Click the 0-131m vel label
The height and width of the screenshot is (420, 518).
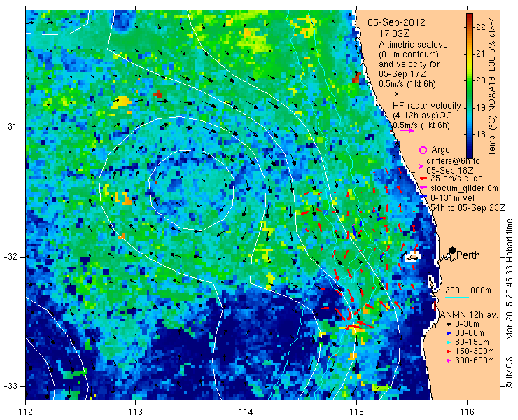(x=452, y=198)
